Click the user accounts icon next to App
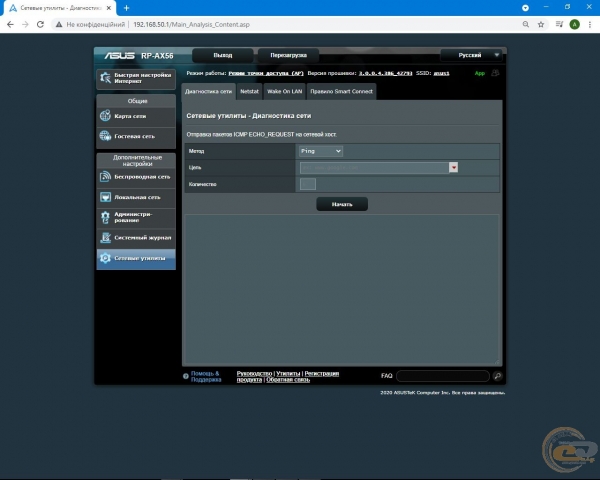Screen dimensions: 600x480 pyautogui.click(x=495, y=73)
